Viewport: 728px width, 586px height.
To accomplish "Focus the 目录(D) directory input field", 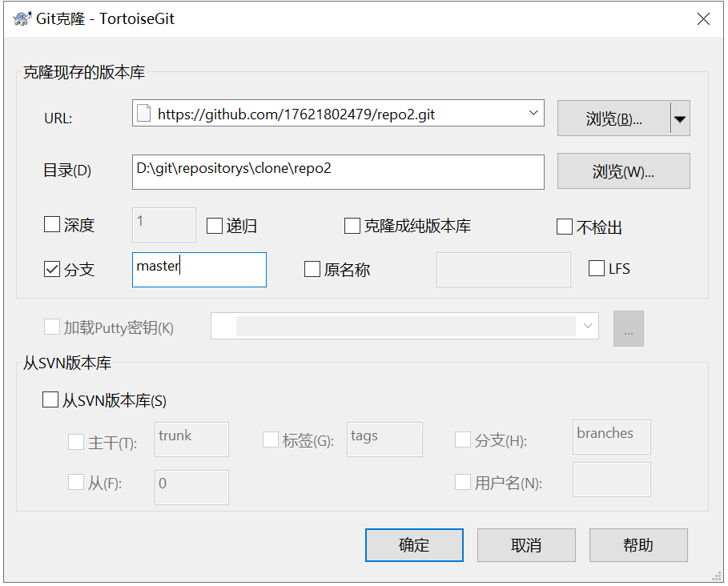I will click(338, 171).
